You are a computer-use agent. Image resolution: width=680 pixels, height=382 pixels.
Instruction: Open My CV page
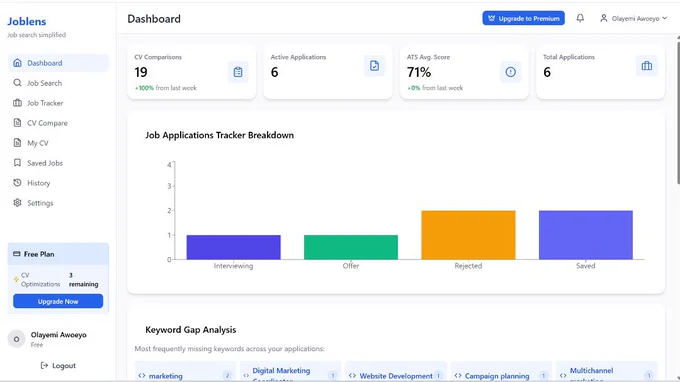(x=58, y=143)
